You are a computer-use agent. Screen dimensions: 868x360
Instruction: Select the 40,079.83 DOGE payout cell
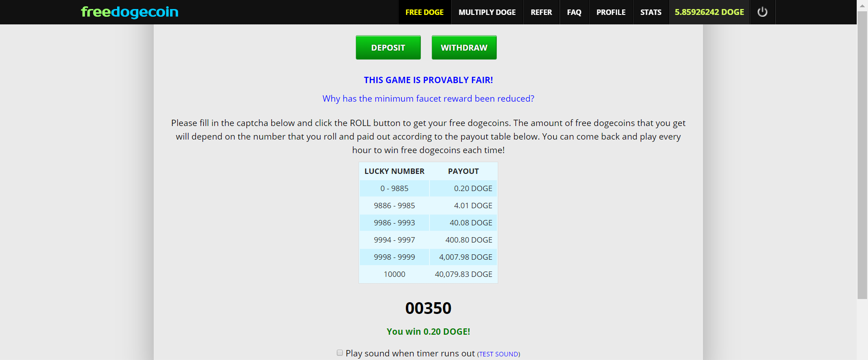463,274
